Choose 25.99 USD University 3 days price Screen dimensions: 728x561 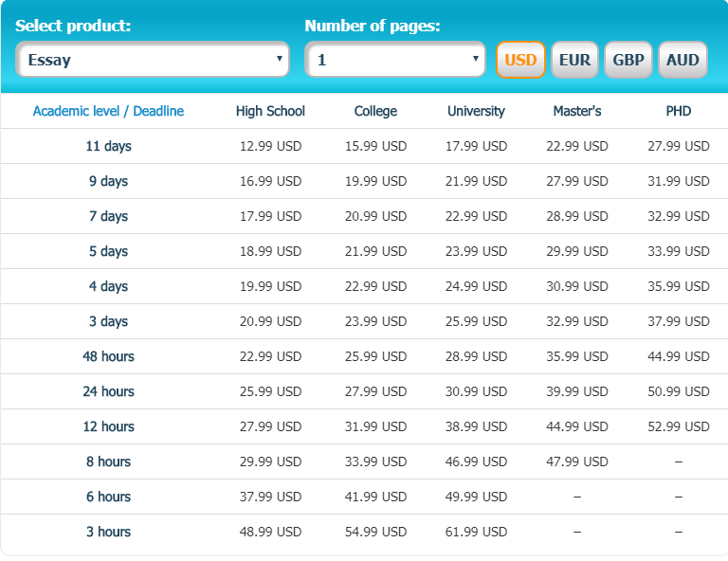(x=476, y=321)
